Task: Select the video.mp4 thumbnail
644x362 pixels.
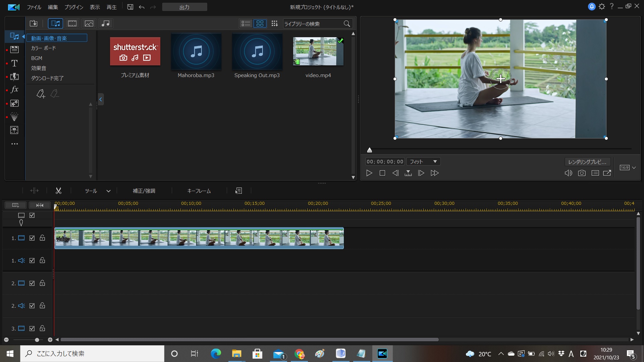Action: pos(318,51)
